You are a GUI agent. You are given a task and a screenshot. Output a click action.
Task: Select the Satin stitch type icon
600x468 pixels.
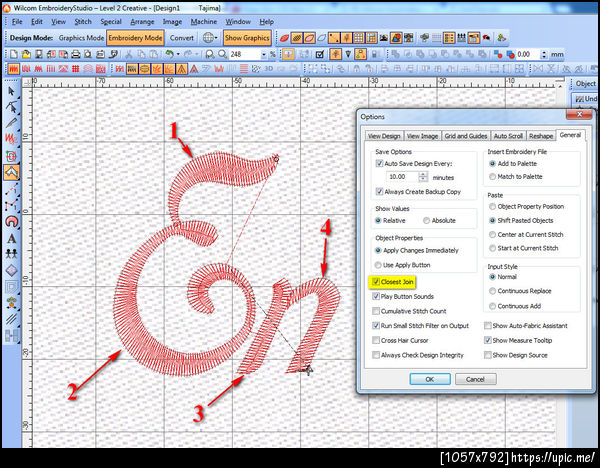pos(13,69)
